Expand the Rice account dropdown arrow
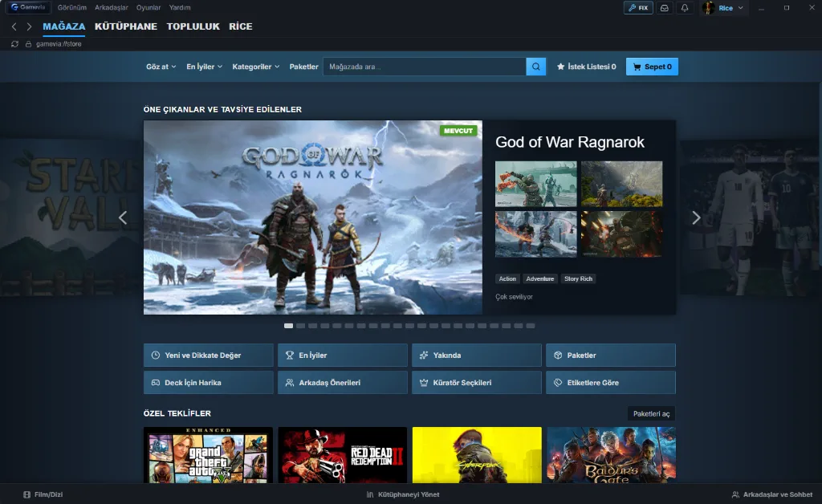Image resolution: width=822 pixels, height=504 pixels. coord(741,8)
